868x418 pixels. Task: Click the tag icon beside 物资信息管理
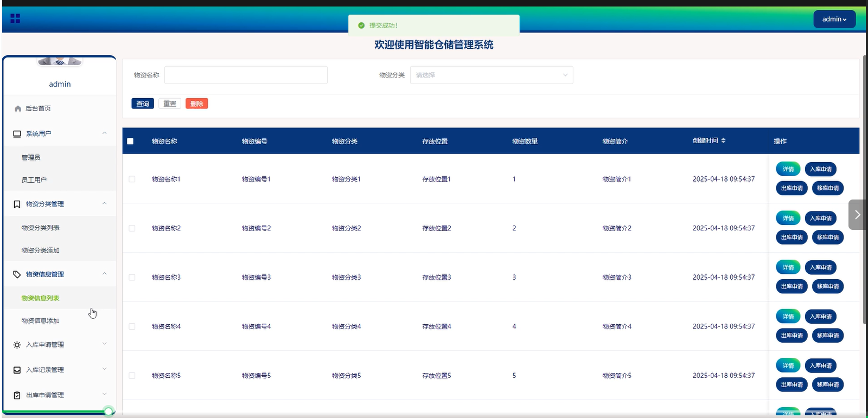coord(17,274)
